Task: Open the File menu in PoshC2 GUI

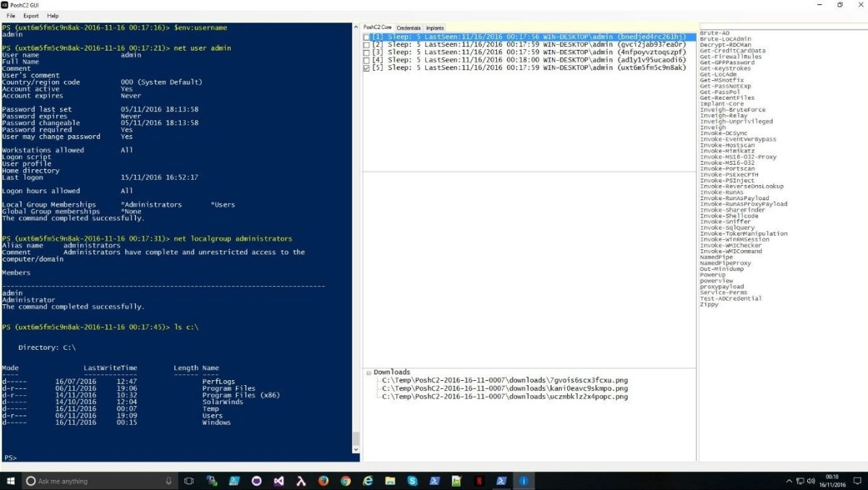Action: click(x=10, y=15)
